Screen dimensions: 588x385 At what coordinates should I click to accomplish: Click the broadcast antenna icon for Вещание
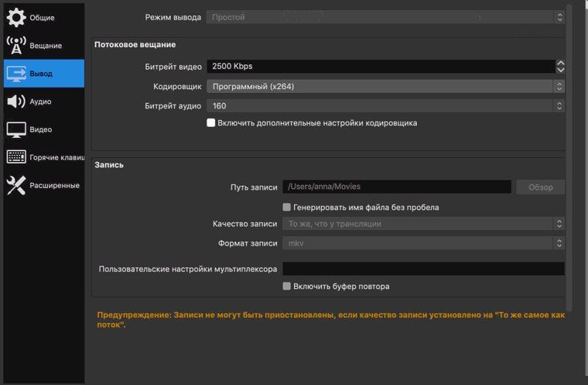point(16,46)
